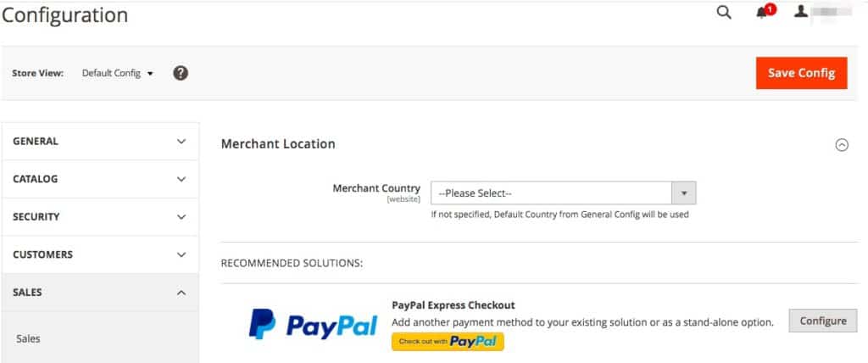Click the PayPal Express Checkout title
This screenshot has height=363, width=868.
point(453,305)
